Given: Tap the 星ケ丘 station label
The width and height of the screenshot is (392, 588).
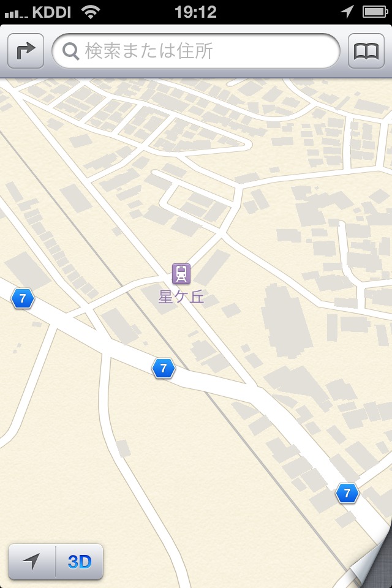Looking at the screenshot, I should click(x=181, y=296).
